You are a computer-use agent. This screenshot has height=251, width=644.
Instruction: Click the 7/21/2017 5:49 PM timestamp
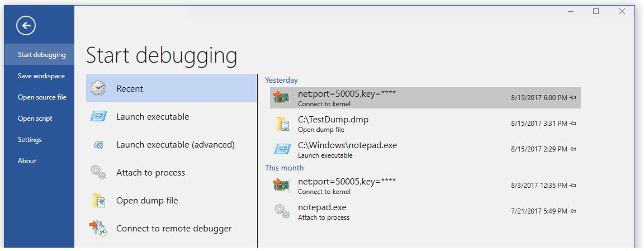[x=539, y=211]
